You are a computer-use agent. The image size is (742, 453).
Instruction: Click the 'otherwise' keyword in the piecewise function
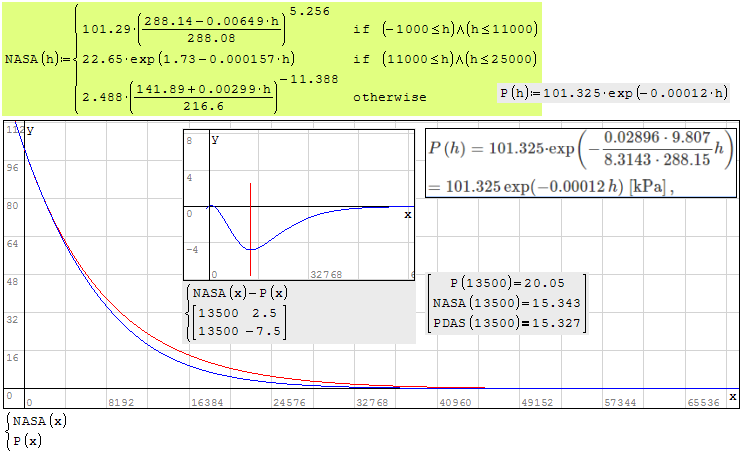click(x=390, y=98)
